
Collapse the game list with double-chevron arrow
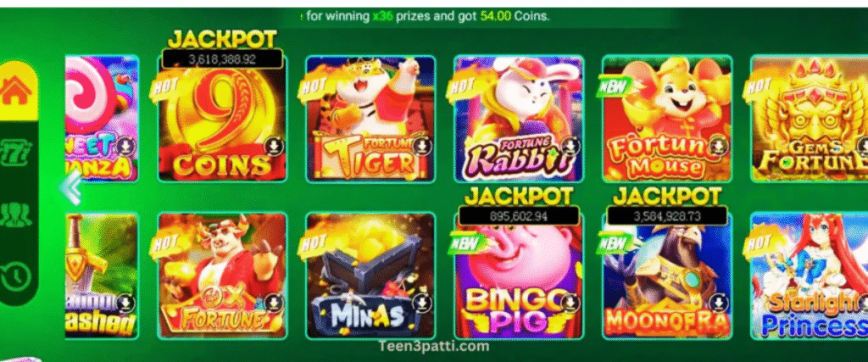click(x=71, y=187)
